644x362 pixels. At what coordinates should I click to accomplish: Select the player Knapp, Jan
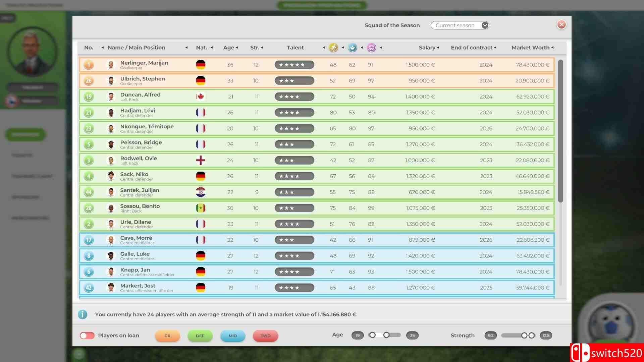pyautogui.click(x=135, y=270)
